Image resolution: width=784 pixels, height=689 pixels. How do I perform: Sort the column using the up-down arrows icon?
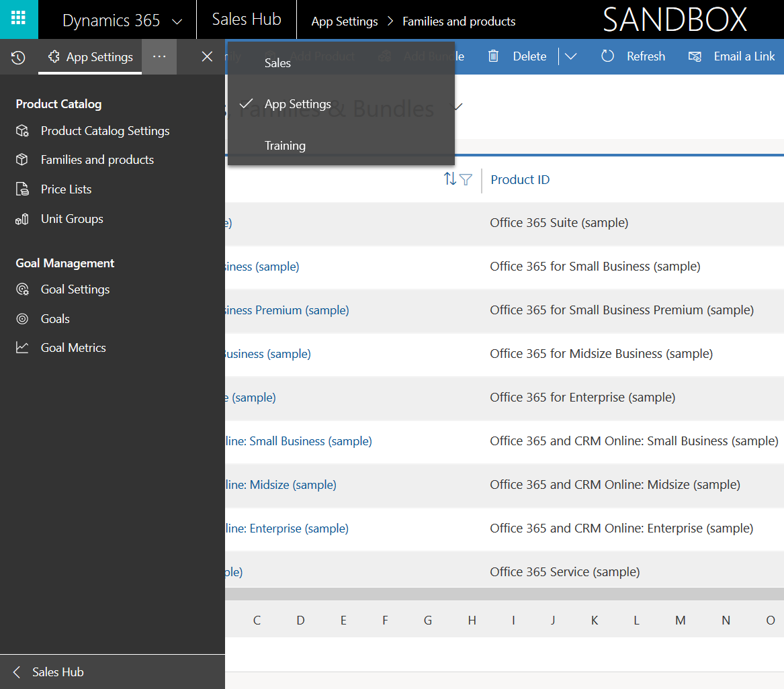coord(450,179)
